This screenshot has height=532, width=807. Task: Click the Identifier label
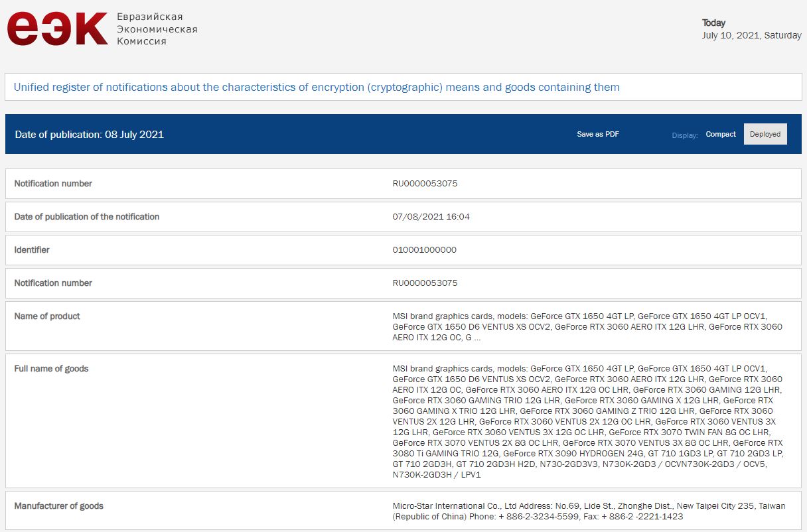click(32, 250)
